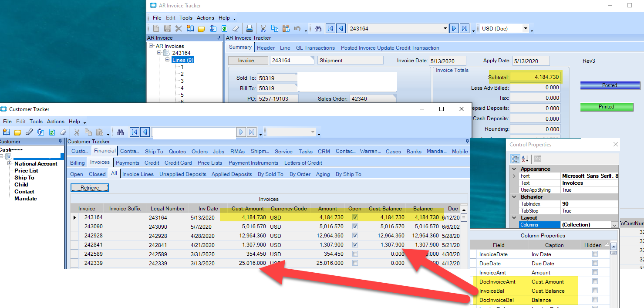This screenshot has height=308, width=644.
Task: Collapse the Lines (9) tree node
Action: (168, 60)
